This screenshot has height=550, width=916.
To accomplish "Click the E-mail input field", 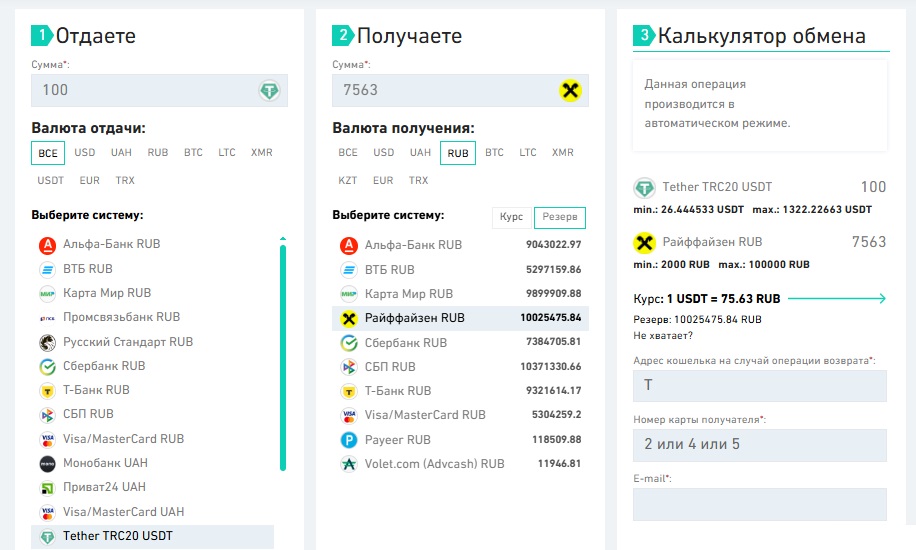I will [x=760, y=504].
